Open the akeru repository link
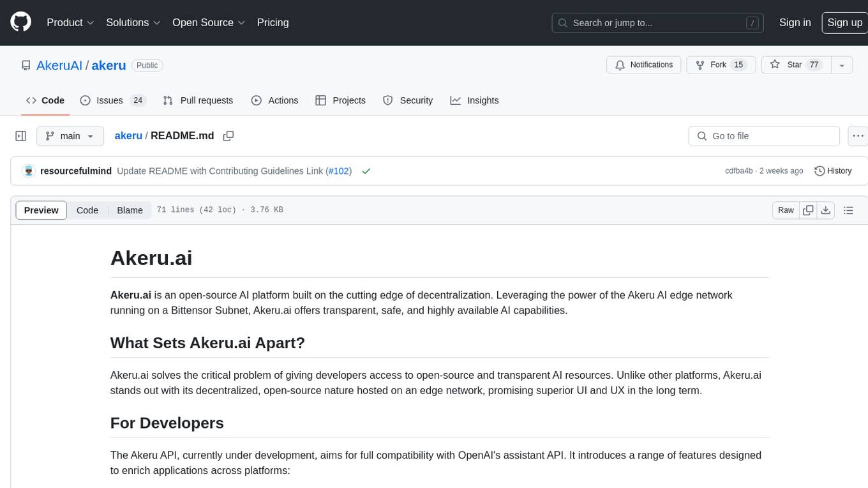This screenshot has width=868, height=488. pyautogui.click(x=108, y=65)
